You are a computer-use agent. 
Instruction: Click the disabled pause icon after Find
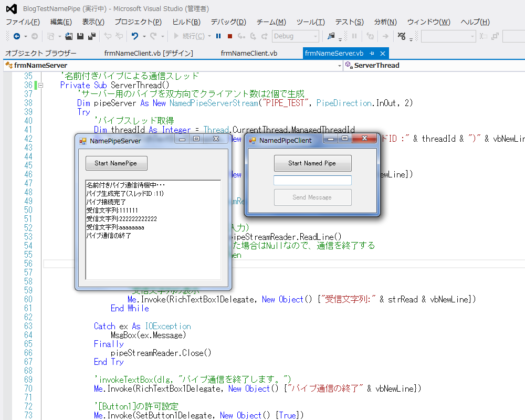354,36
